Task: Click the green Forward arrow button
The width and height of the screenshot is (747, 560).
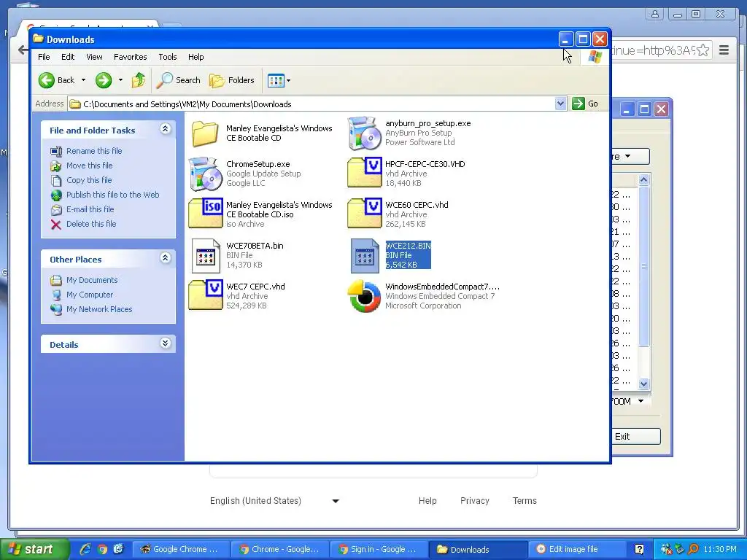Action: coord(104,80)
